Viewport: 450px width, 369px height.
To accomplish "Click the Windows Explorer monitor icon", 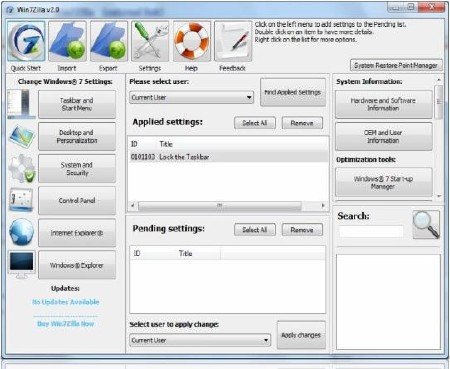I will coord(22,264).
